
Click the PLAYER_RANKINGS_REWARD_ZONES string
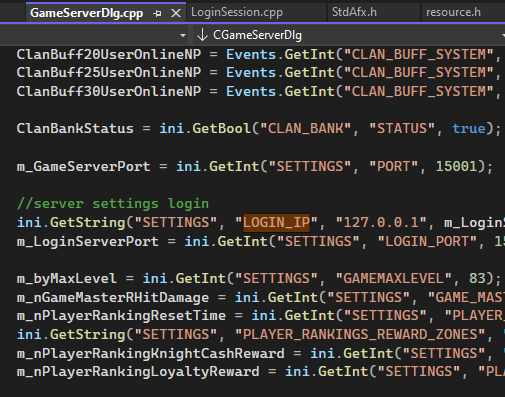pyautogui.click(x=360, y=334)
